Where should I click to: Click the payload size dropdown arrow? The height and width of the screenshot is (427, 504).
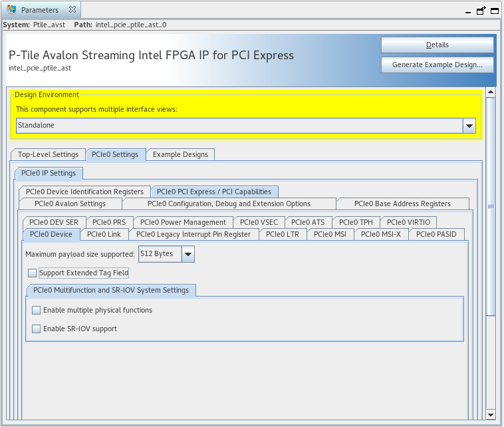click(188, 254)
